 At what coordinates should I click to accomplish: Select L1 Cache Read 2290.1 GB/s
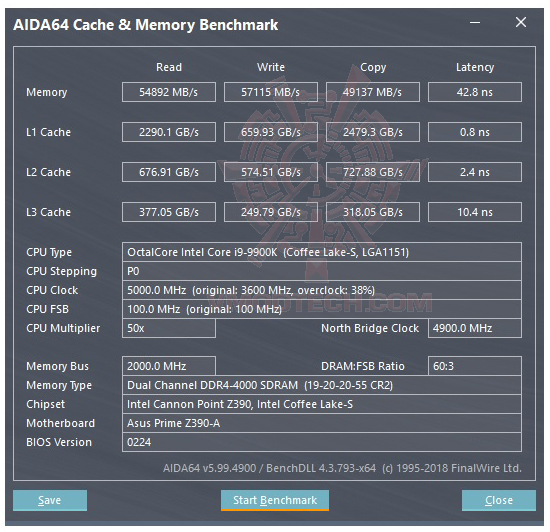point(169,132)
